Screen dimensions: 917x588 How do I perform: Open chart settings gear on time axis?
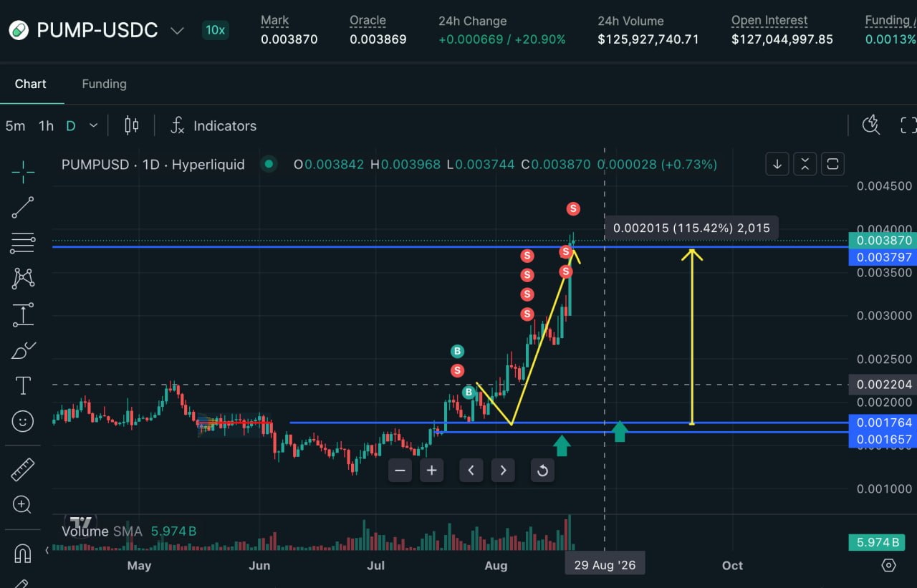coord(888,565)
